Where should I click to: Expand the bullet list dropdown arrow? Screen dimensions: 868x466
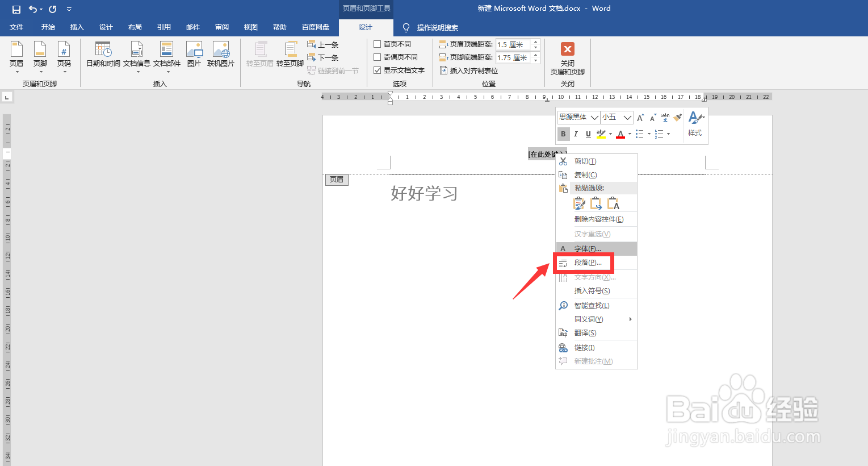(649, 134)
